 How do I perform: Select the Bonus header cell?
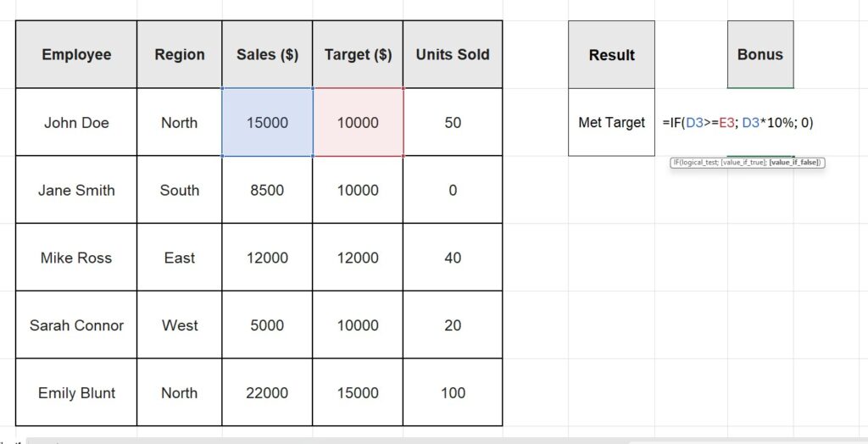pos(759,55)
